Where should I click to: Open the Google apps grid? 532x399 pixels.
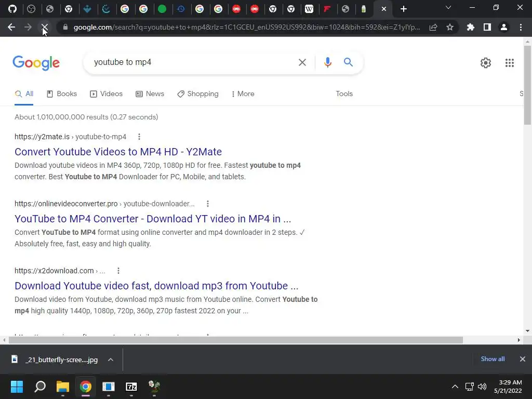[509, 63]
